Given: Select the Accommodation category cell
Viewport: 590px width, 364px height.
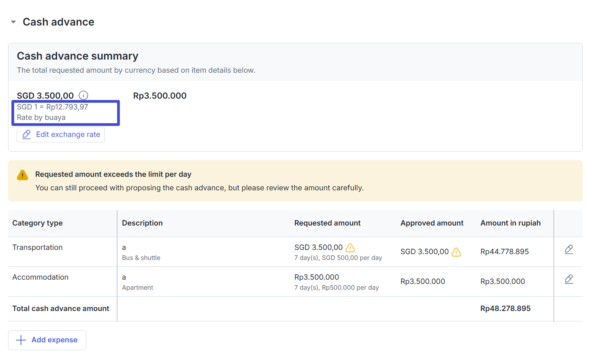Looking at the screenshot, I should point(40,277).
